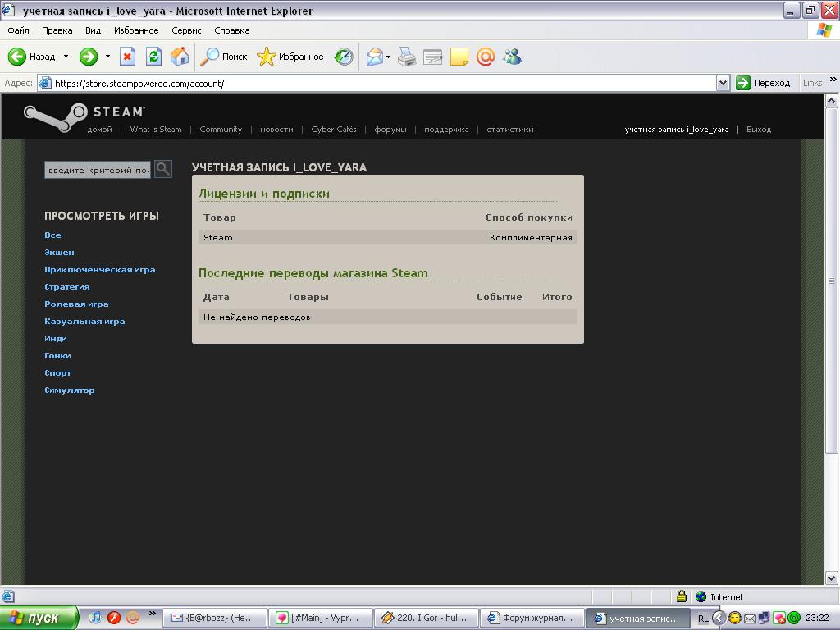Screen dimensions: 840x630
Task: Expand the address bar dropdown arrow
Action: [723, 83]
